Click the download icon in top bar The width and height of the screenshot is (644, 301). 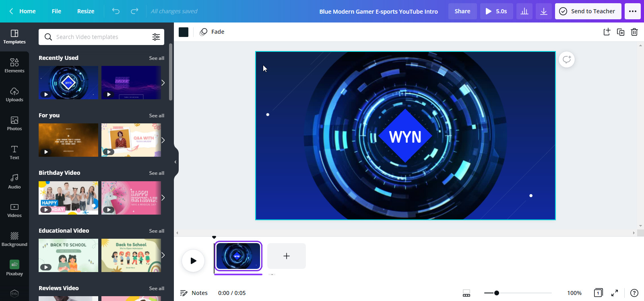click(x=544, y=11)
